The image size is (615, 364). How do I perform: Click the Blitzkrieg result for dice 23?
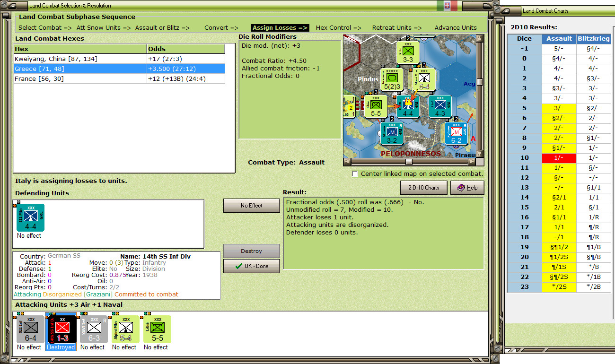click(x=593, y=287)
